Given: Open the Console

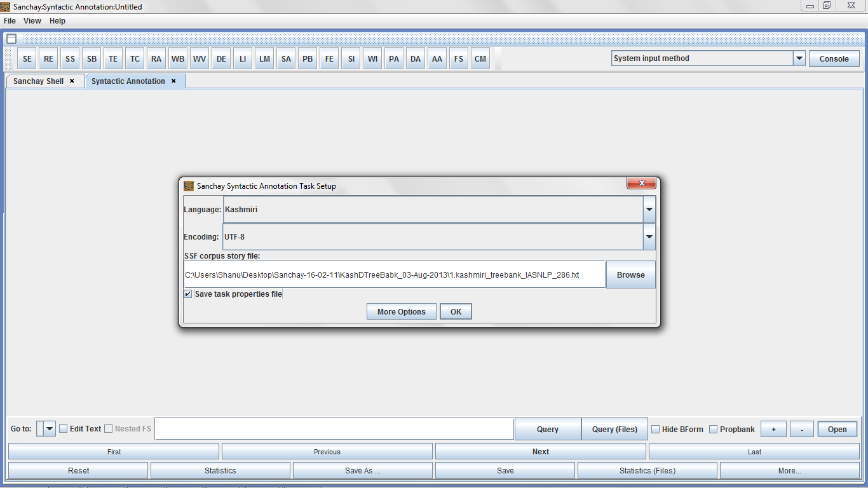Looking at the screenshot, I should [834, 58].
